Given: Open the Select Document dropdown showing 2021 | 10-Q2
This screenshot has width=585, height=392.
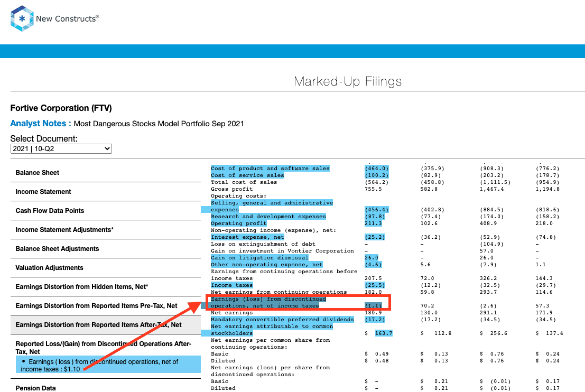Looking at the screenshot, I should click(61, 149).
